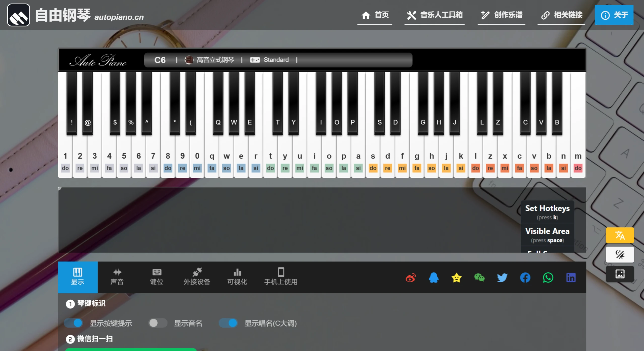Click the background image changer icon
The image size is (644, 351).
[x=619, y=274]
